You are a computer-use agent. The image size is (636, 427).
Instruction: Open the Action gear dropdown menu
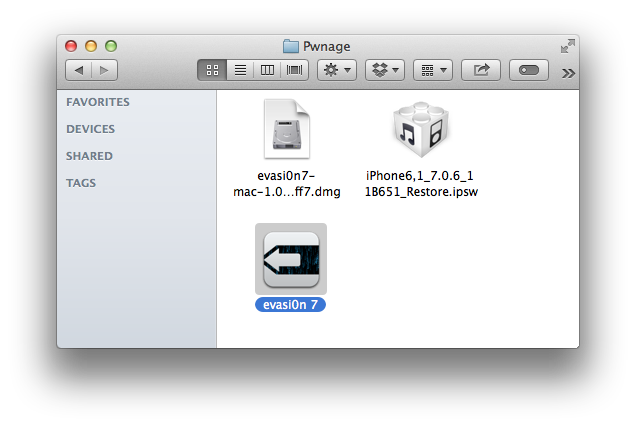335,70
